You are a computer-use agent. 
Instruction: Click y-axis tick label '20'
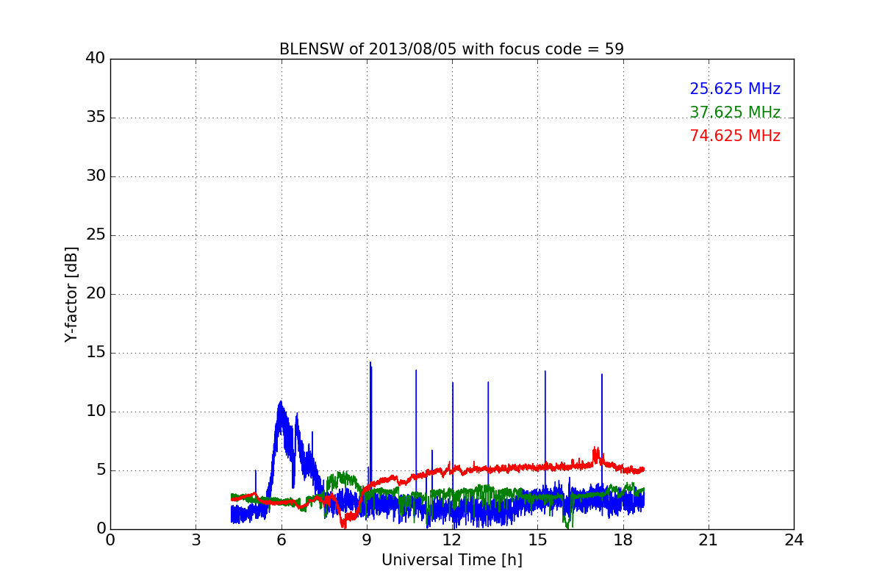(x=95, y=294)
